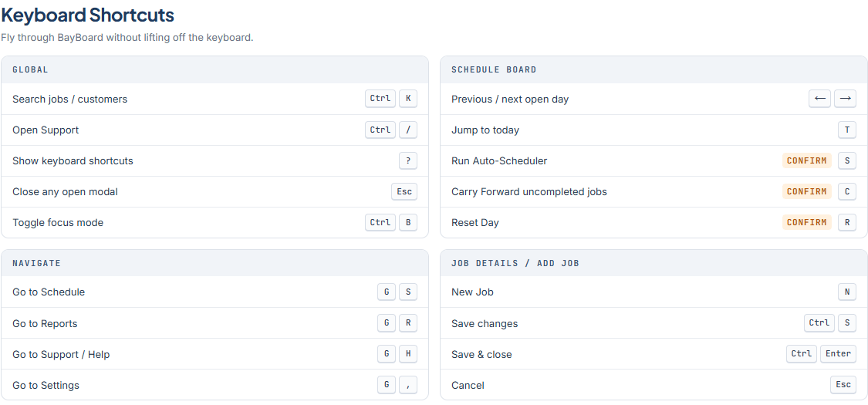The width and height of the screenshot is (868, 405).
Task: Click the T key cap
Action: [x=847, y=130]
